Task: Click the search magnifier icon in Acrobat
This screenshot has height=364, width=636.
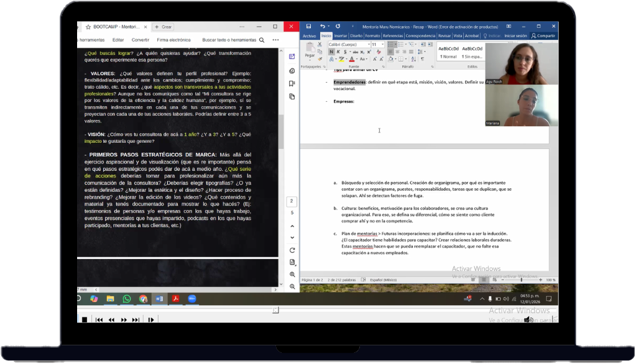Action: pyautogui.click(x=262, y=40)
